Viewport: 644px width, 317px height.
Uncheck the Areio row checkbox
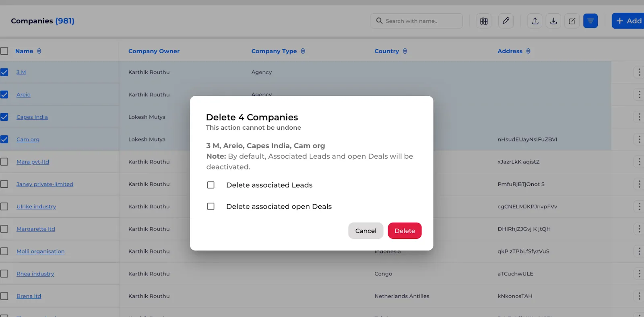point(4,95)
